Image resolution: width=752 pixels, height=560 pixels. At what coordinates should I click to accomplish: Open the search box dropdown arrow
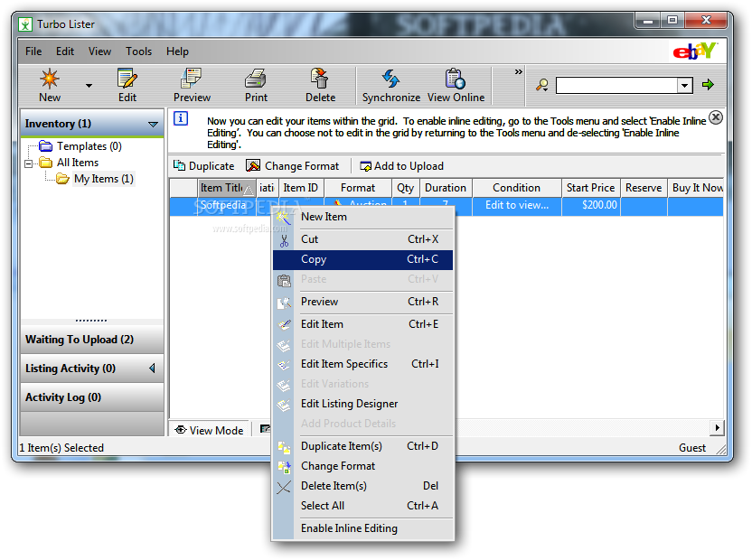[685, 85]
